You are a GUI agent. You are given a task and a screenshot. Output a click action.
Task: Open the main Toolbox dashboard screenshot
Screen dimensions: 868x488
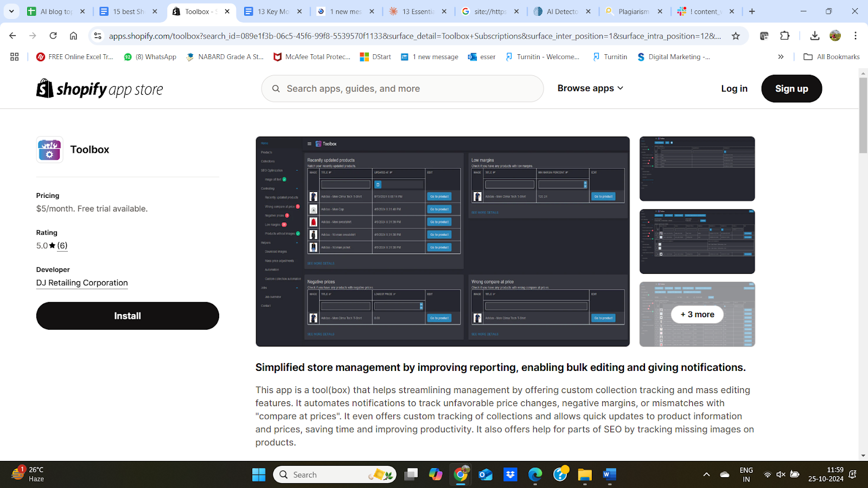[x=443, y=241]
